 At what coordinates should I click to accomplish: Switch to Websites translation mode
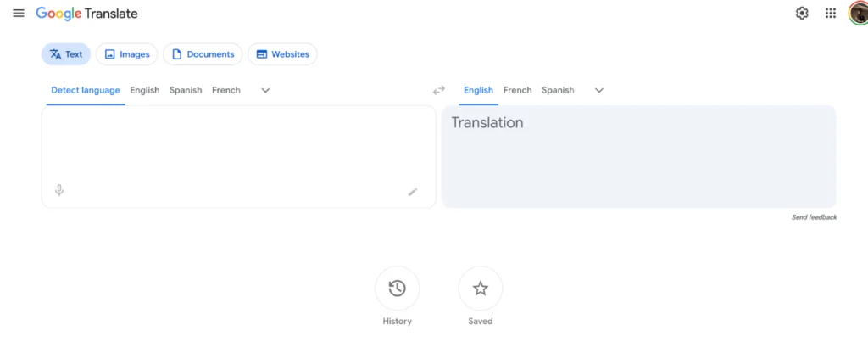click(282, 54)
